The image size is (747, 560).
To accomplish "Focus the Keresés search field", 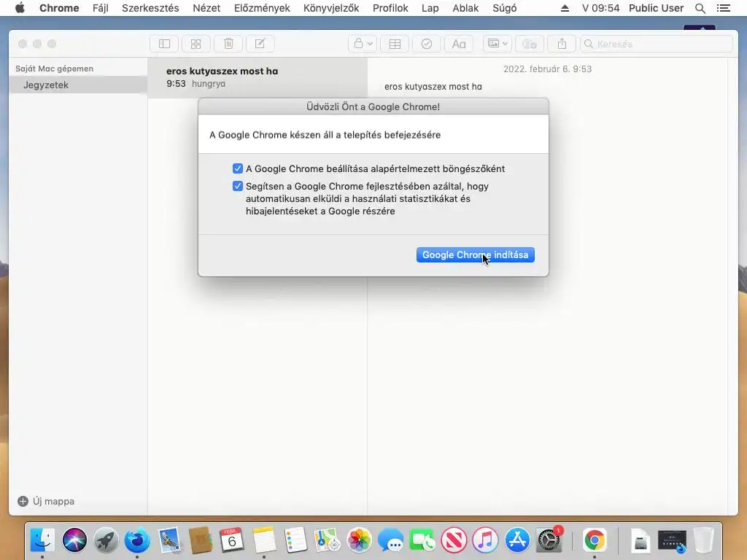I will (656, 44).
